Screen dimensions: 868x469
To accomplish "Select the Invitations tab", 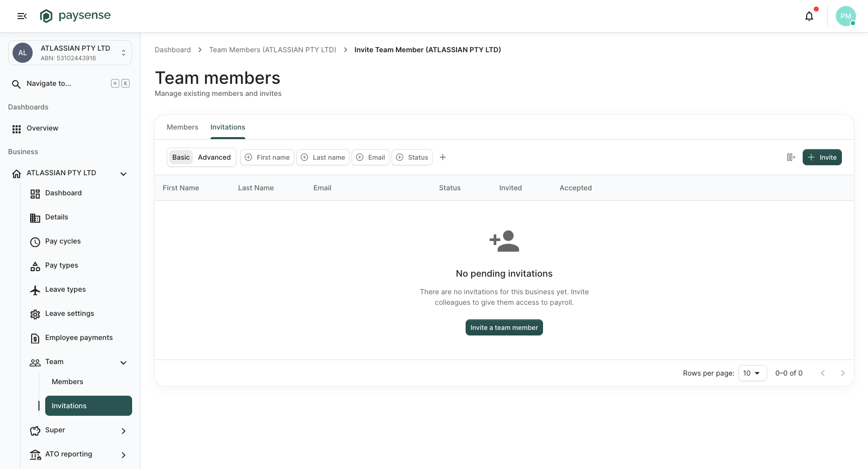I will (x=228, y=127).
